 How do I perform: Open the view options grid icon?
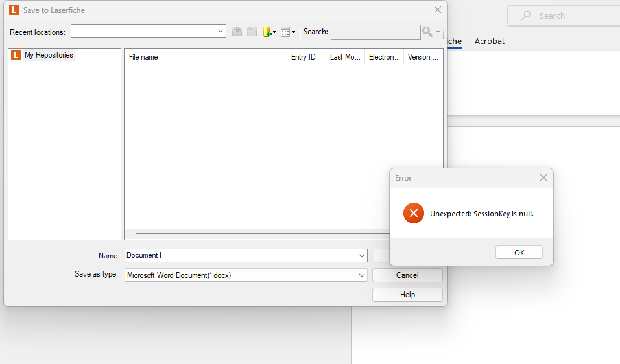(x=285, y=32)
